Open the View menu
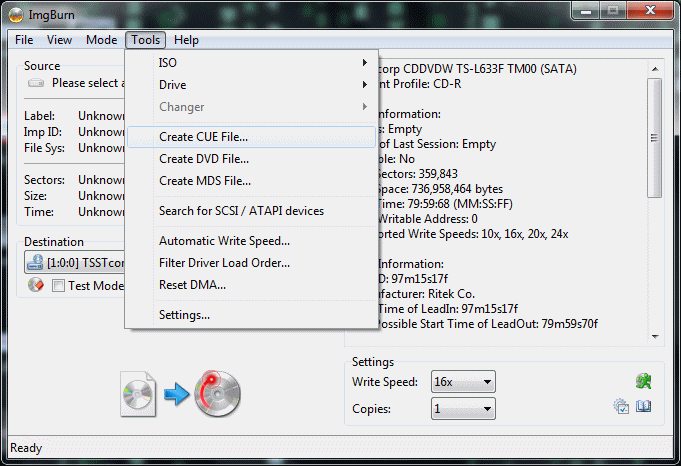The width and height of the screenshot is (681, 466). [60, 40]
